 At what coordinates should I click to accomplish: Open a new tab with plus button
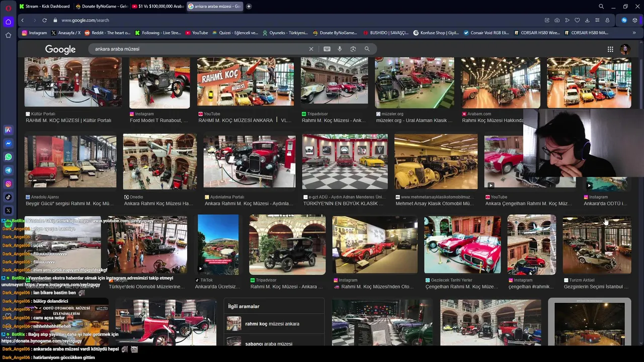(249, 7)
